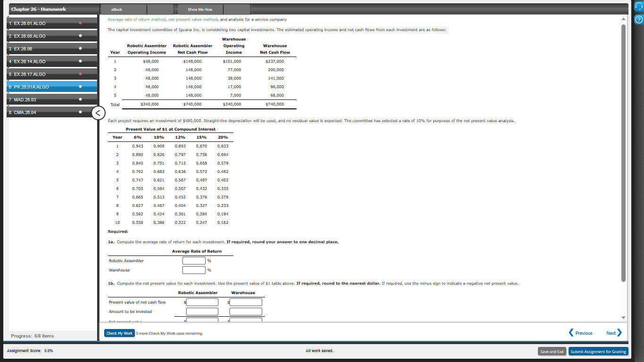644x362 pixels.
Task: Collapse the sidebar with the left chevron
Action: click(98, 114)
